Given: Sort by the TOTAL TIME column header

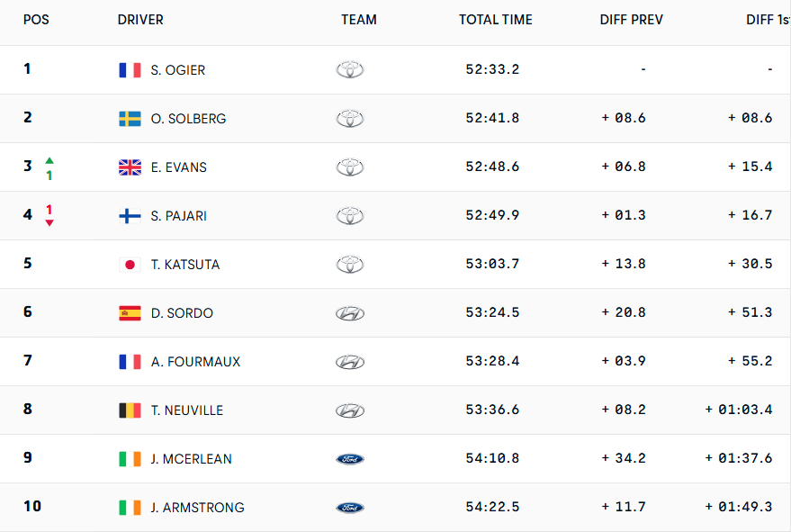Looking at the screenshot, I should click(495, 20).
